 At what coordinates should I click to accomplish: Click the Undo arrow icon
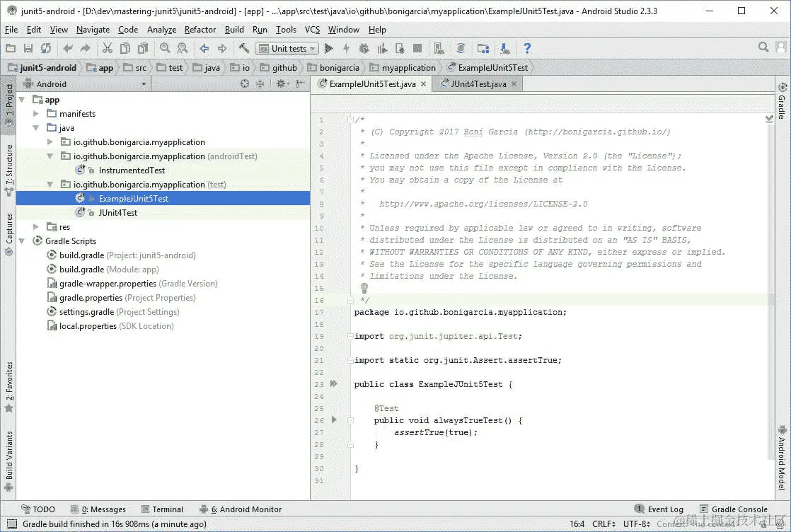point(68,48)
